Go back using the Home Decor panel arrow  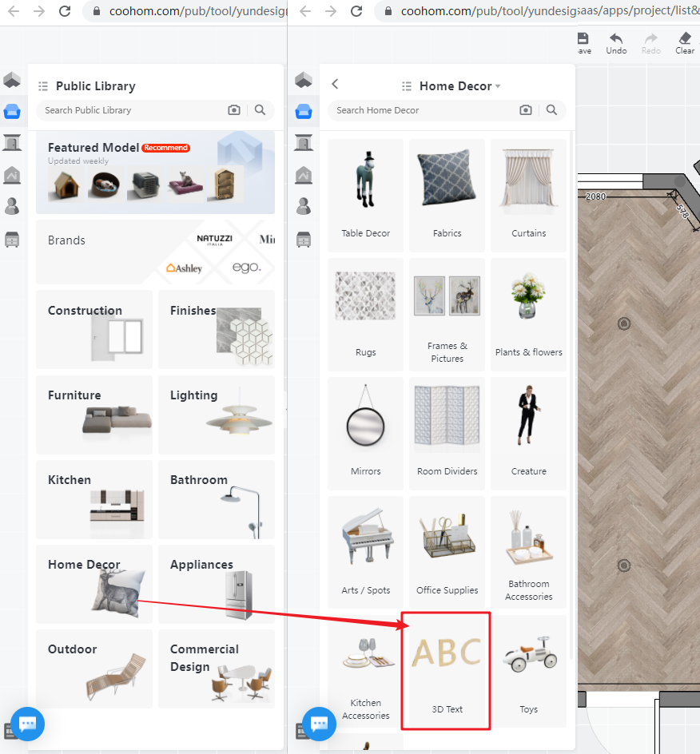click(x=336, y=84)
